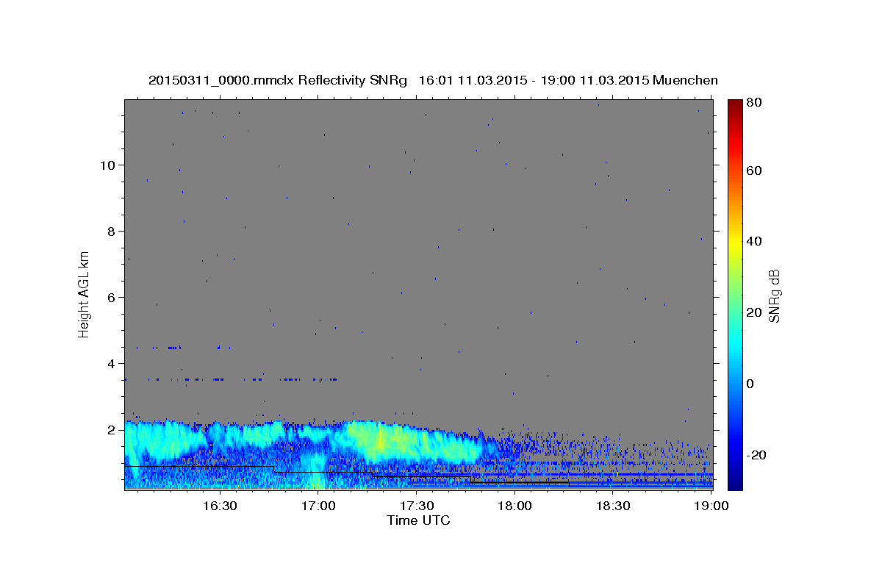
Task: Click the yellow band of the colorbar
Action: click(x=734, y=243)
